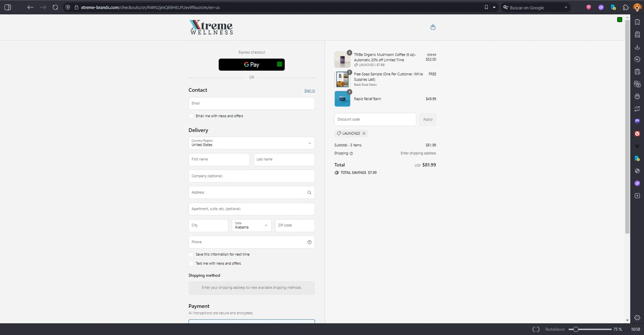Toggle the Vivaldi panel sidebar button
This screenshot has width=644, height=335.
pos(8,7)
